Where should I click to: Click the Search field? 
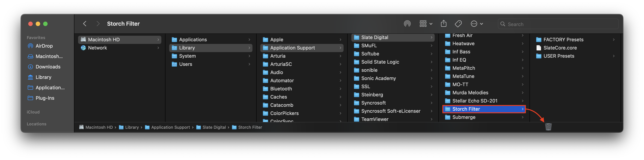click(558, 24)
